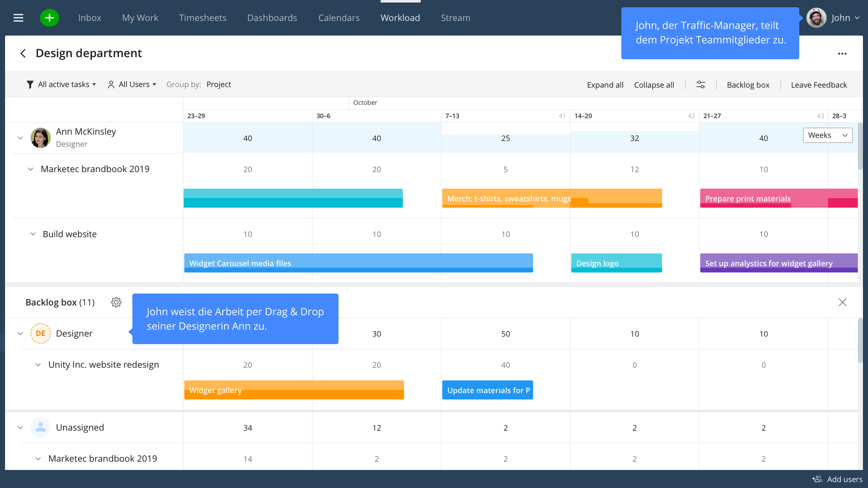The image size is (868, 488).
Task: Click the 23–29 week header
Action: point(248,116)
